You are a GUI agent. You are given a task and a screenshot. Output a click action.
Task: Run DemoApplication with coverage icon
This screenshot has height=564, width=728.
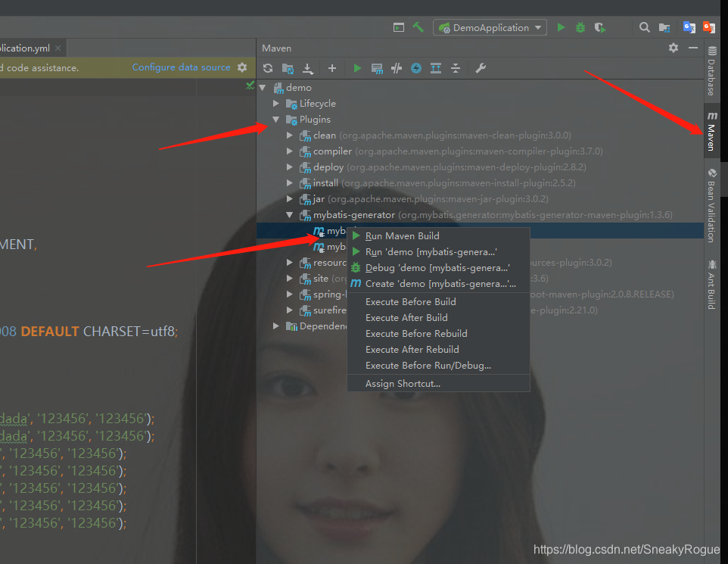point(600,28)
